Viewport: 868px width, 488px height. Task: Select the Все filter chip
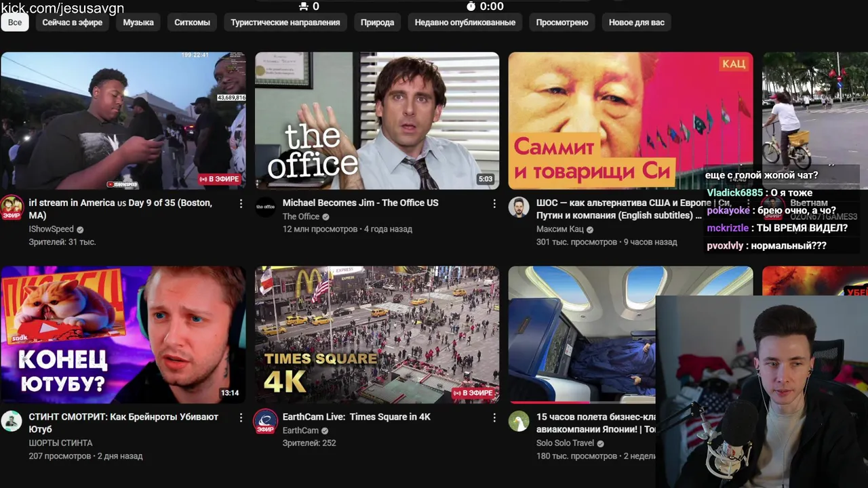(x=15, y=22)
